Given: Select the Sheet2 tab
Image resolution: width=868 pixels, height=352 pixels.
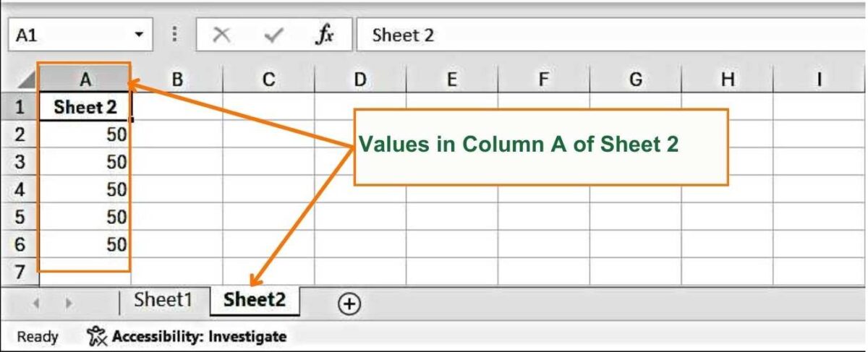Looking at the screenshot, I should tap(255, 300).
